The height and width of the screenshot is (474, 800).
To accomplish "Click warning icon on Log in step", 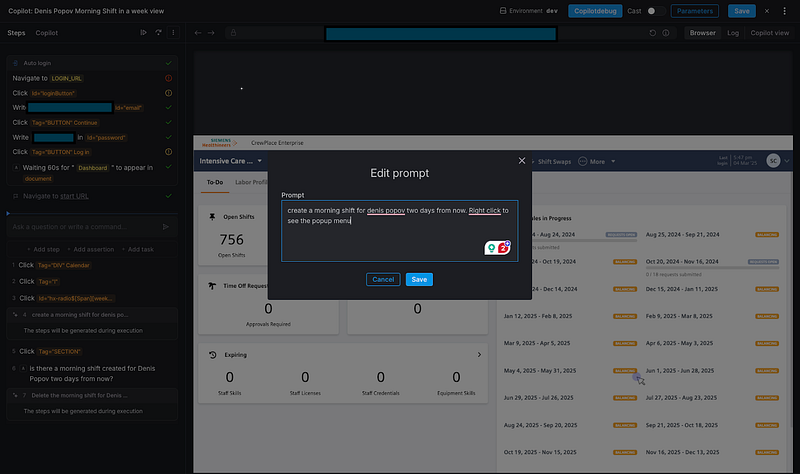I will (168, 152).
